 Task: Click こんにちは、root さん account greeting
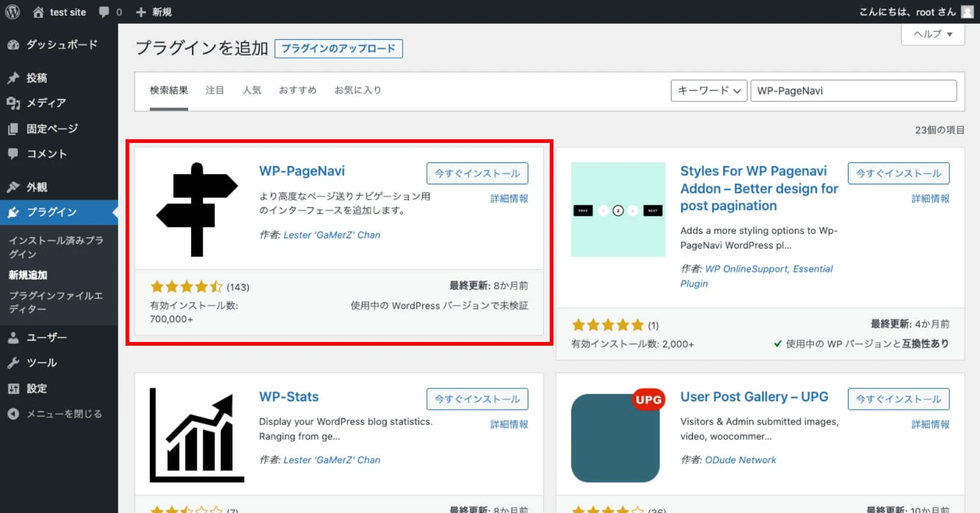point(907,12)
